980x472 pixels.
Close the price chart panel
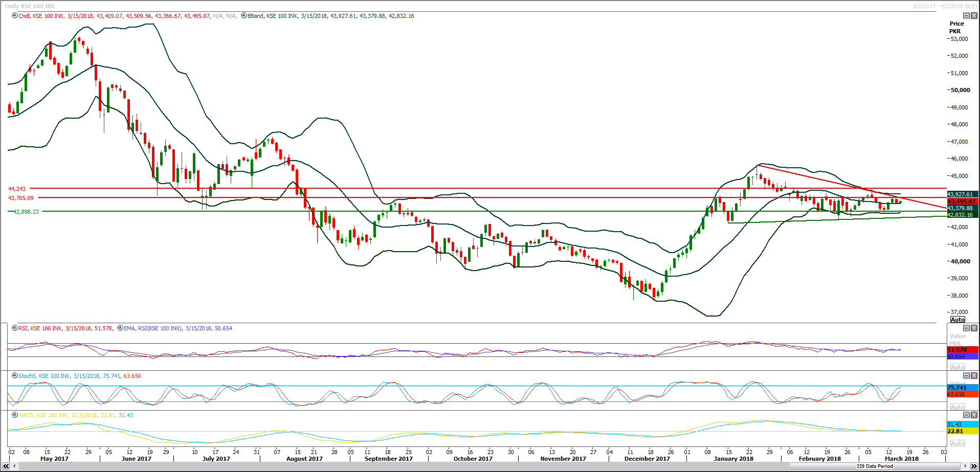(974, 16)
